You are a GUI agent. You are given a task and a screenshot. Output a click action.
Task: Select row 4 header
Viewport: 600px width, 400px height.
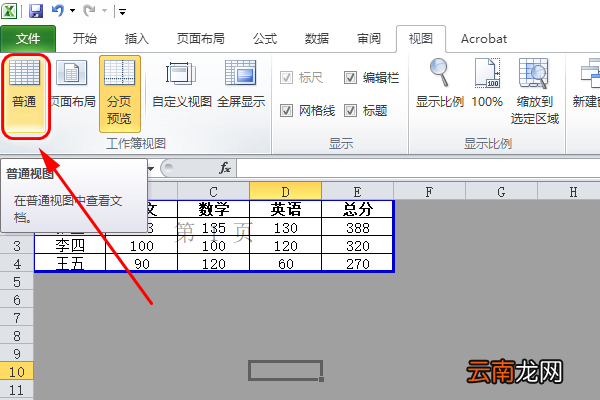pyautogui.click(x=17, y=264)
